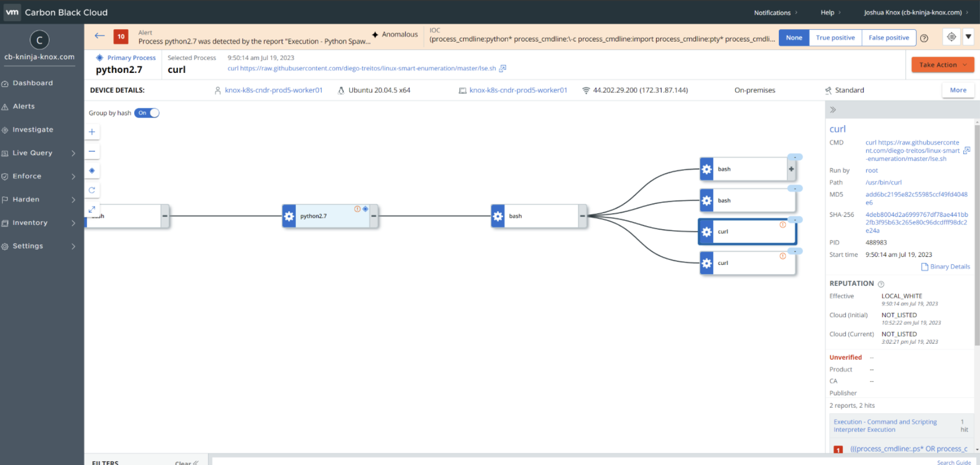Open Notifications menu
The image size is (980, 465).
click(776, 12)
